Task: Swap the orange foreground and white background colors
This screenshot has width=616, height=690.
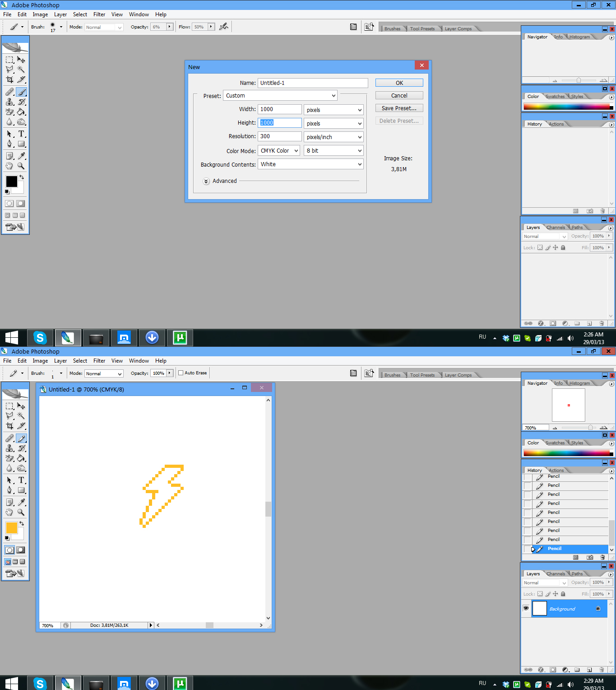Action: 22,523
